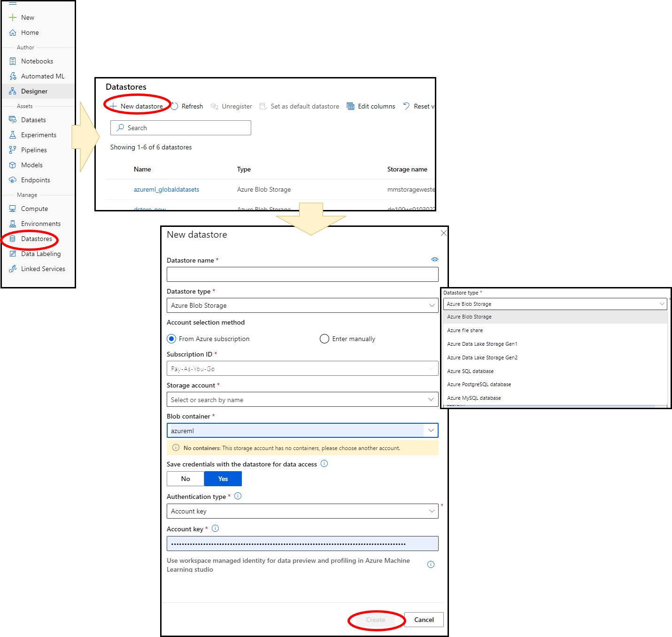Click the Environments icon
The image size is (672, 637).
tap(13, 224)
